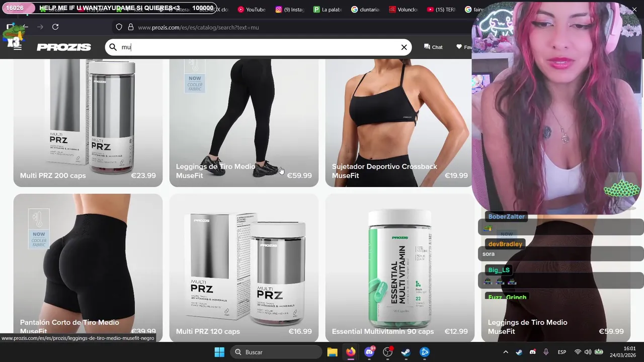Image resolution: width=644 pixels, height=362 pixels.
Task: Open Steam from the taskbar
Action: click(406, 352)
